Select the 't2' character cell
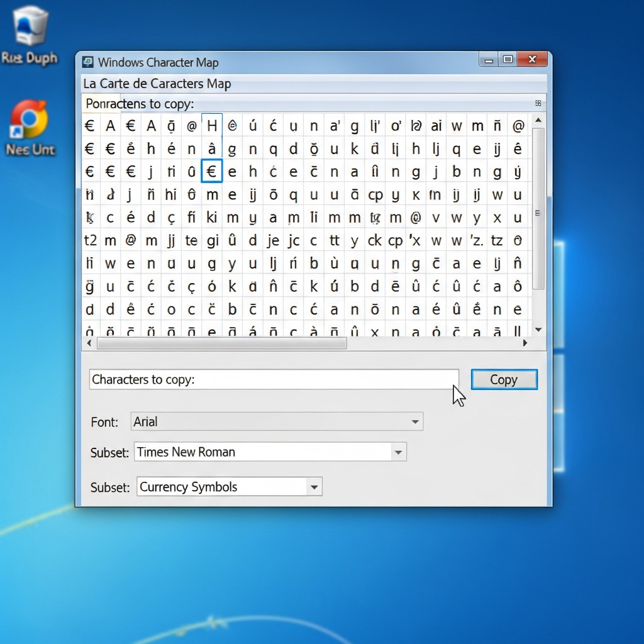The height and width of the screenshot is (644, 644). tap(90, 240)
